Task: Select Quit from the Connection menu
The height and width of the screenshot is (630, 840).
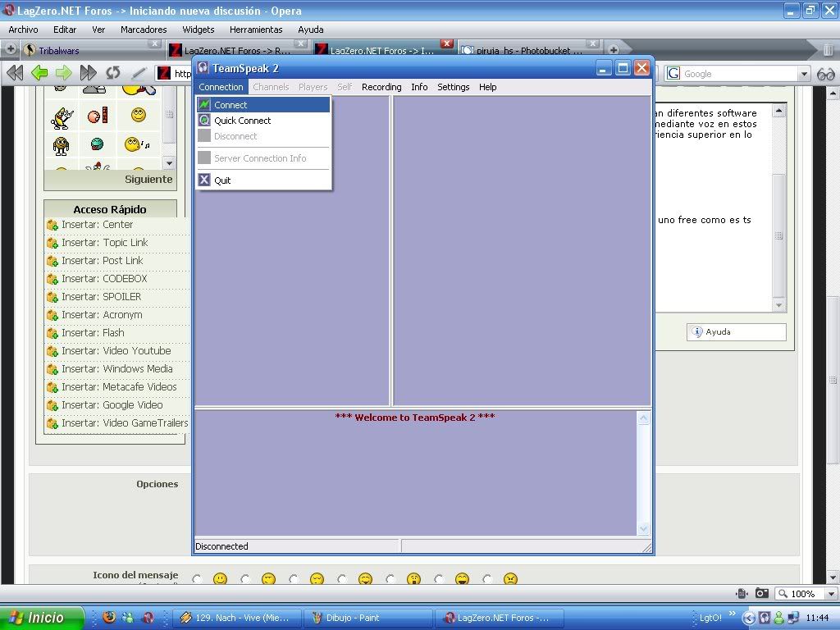Action: (263, 180)
